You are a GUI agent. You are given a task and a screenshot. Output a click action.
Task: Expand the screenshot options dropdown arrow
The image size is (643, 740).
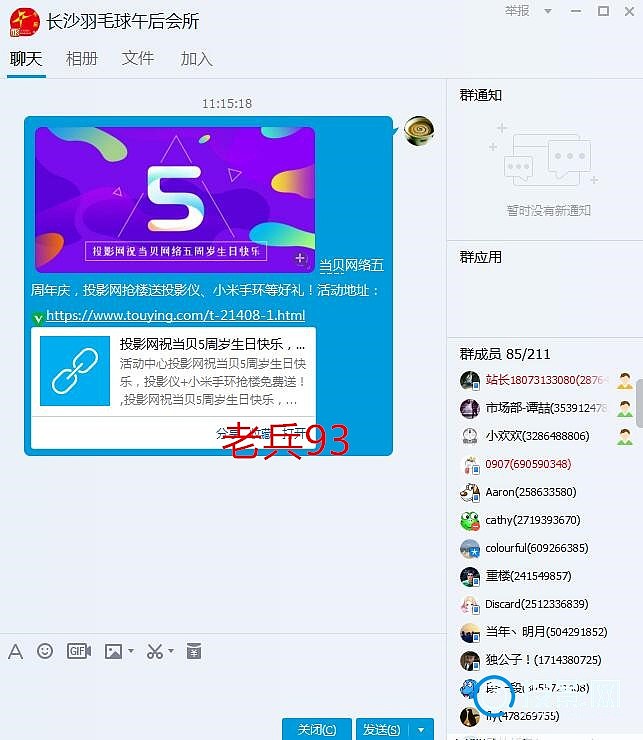[171, 651]
